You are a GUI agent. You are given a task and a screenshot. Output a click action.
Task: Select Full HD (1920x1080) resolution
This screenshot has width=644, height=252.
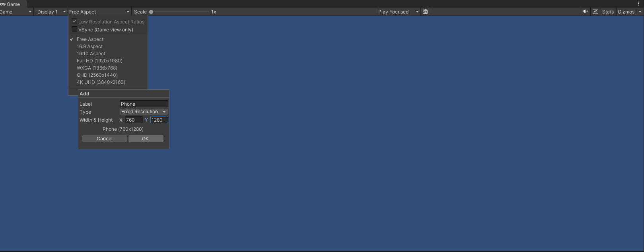(108, 61)
